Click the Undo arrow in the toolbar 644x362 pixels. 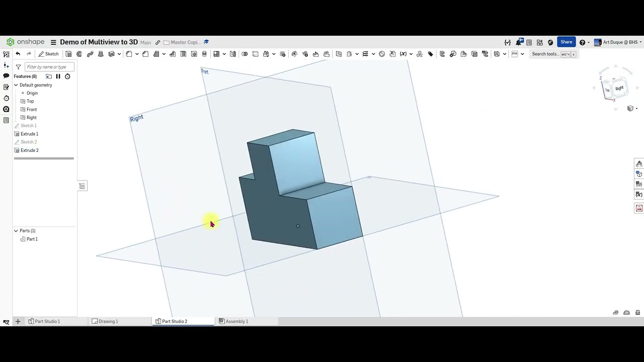click(18, 54)
